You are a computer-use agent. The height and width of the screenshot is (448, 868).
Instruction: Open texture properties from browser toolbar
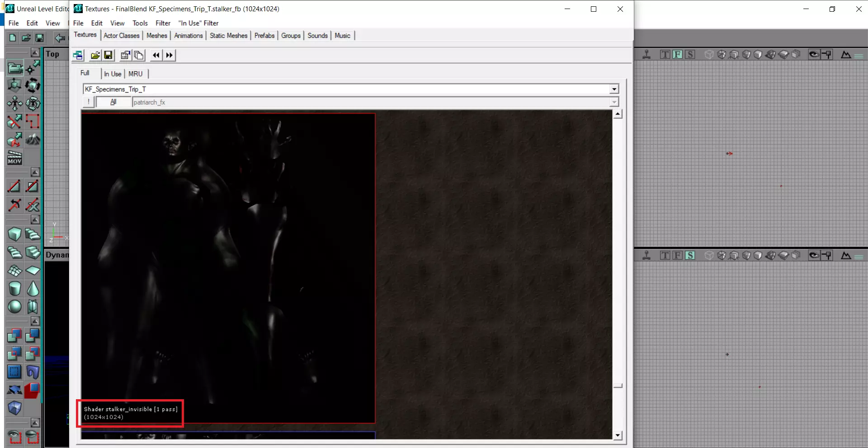click(125, 55)
